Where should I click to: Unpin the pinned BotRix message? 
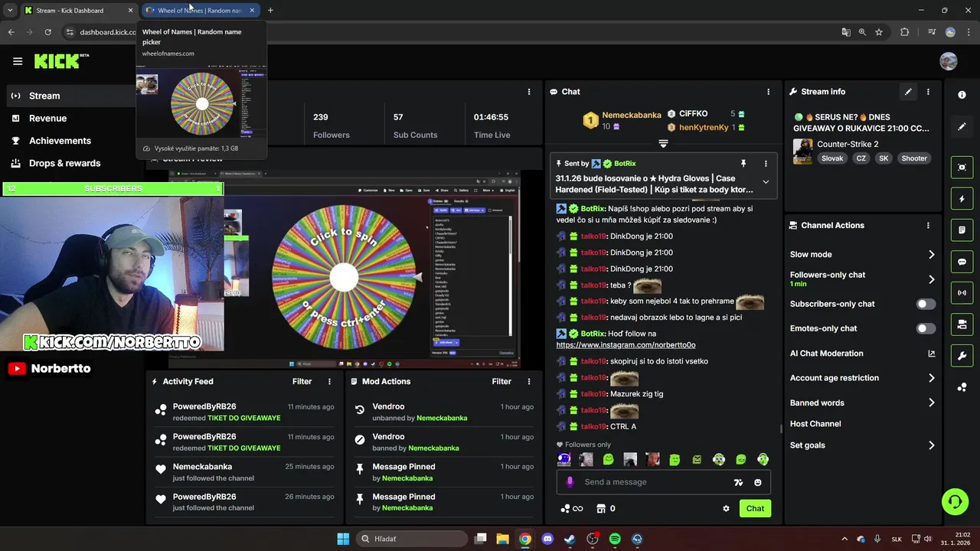coord(743,164)
